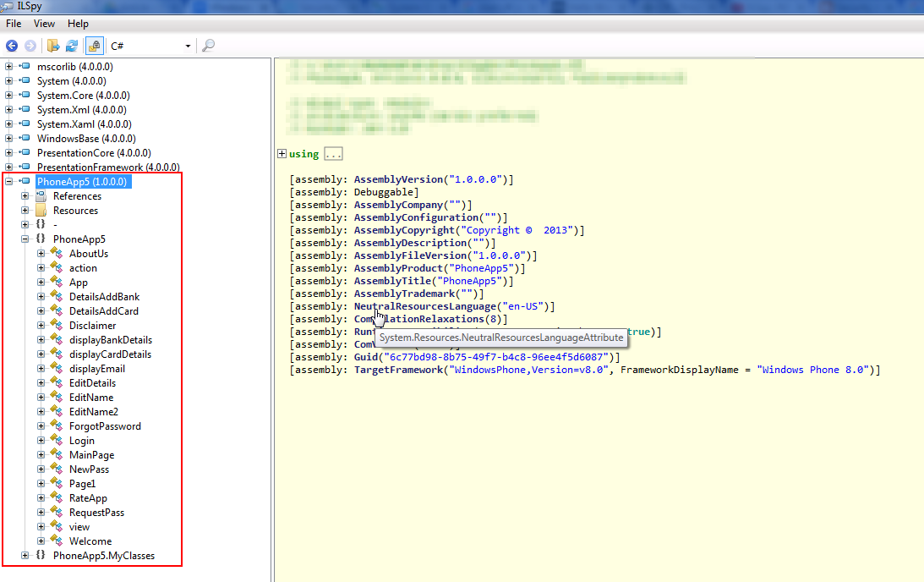Select the RequestPass class
The image size is (924, 582).
(x=96, y=513)
